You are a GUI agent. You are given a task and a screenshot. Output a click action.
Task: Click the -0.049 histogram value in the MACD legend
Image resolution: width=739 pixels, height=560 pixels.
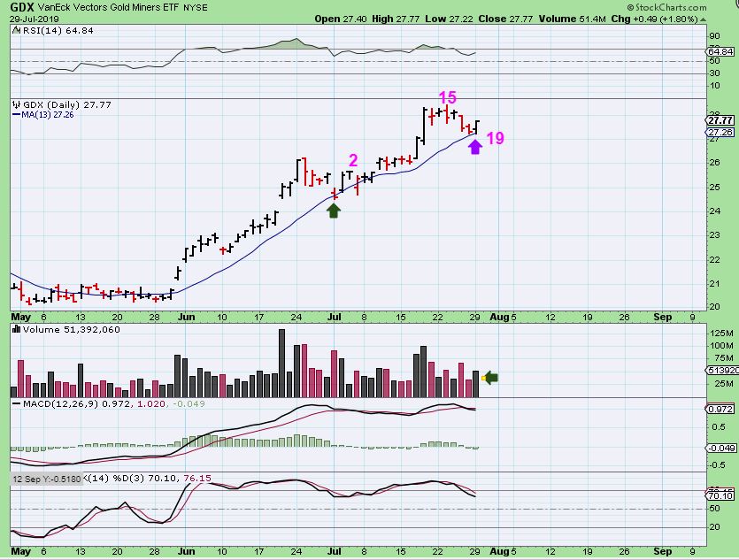188,403
